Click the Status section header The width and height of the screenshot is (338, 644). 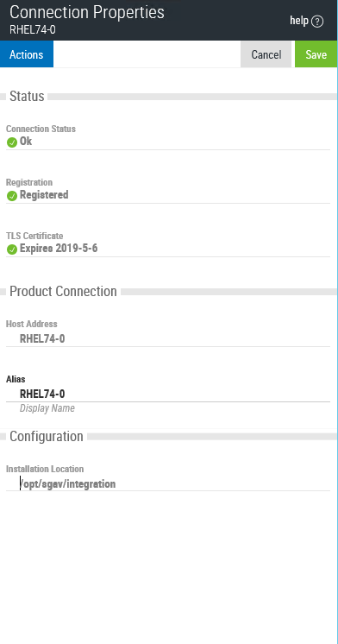tap(27, 96)
